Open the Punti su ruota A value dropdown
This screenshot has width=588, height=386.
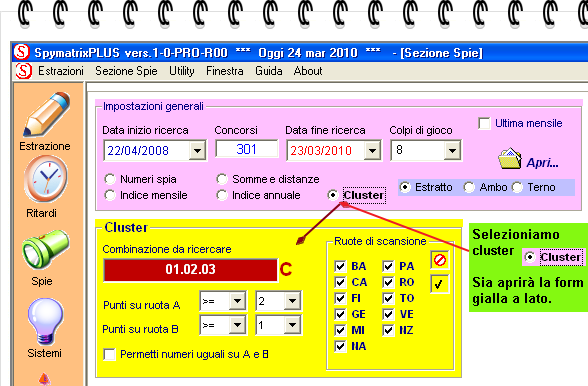point(292,301)
